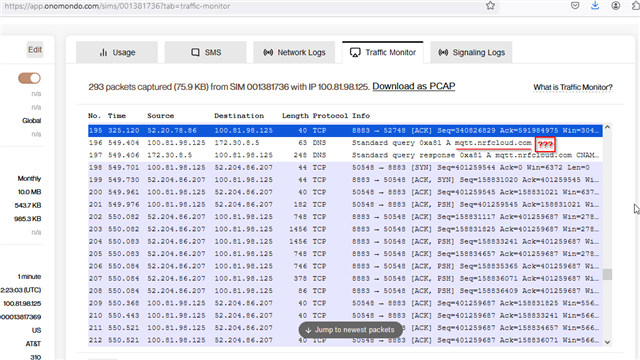The height and width of the screenshot is (360, 640).
Task: Switch to the Usage tab
Action: click(117, 52)
